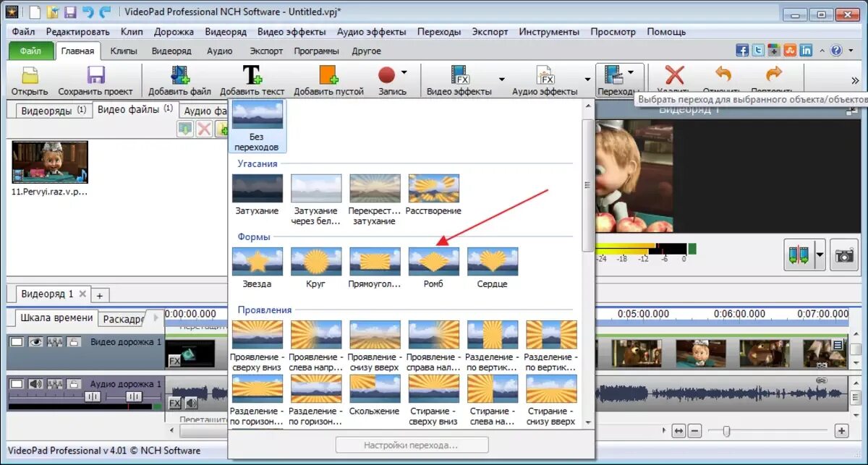Switch to the Экспорт ribbon tab
Screen dimensions: 868x465
[x=267, y=51]
